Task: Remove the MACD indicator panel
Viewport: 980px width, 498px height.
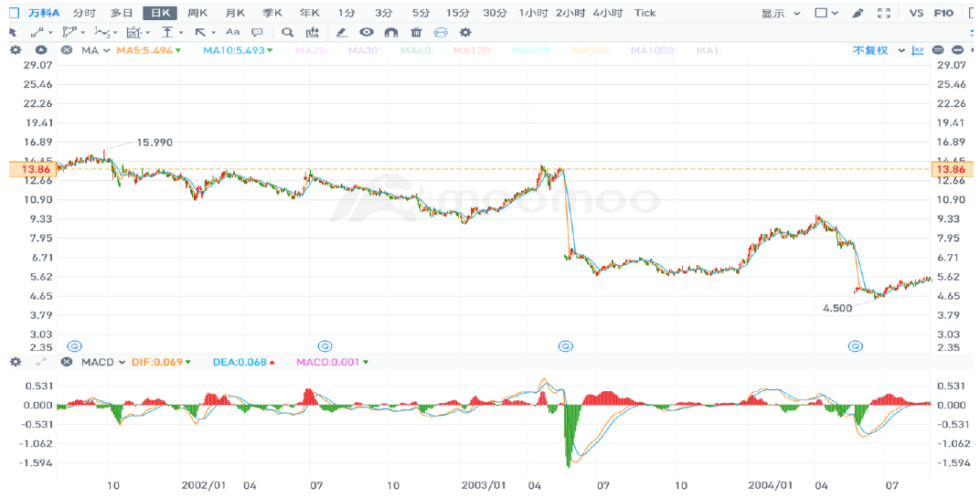Action: 66,362
